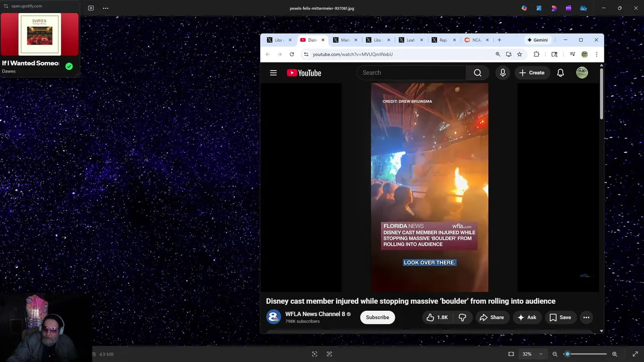Save the video to a playlist

[x=560, y=317]
